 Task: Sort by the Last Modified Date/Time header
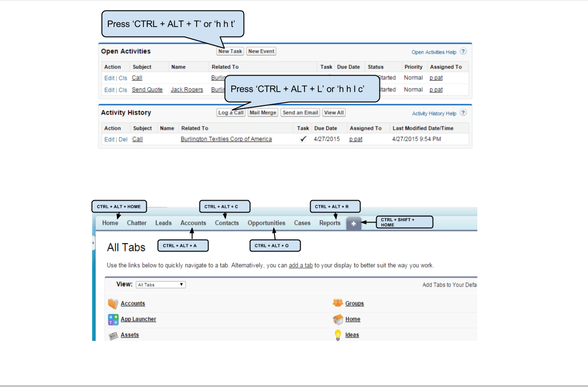[423, 128]
